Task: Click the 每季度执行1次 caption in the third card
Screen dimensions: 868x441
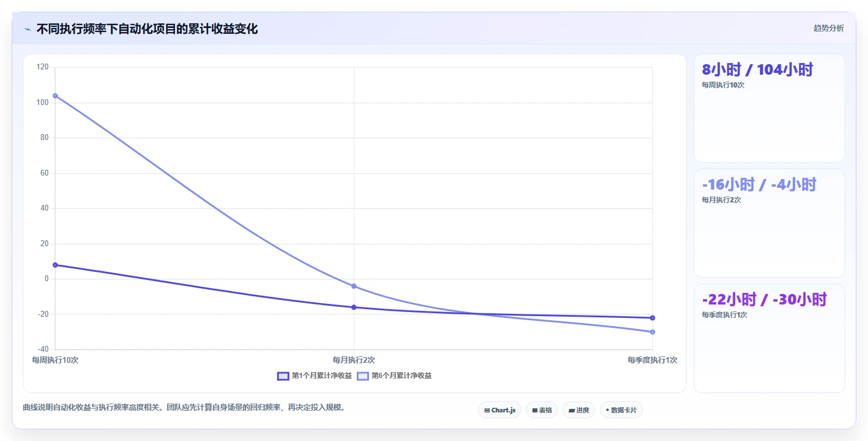Action: [725, 314]
